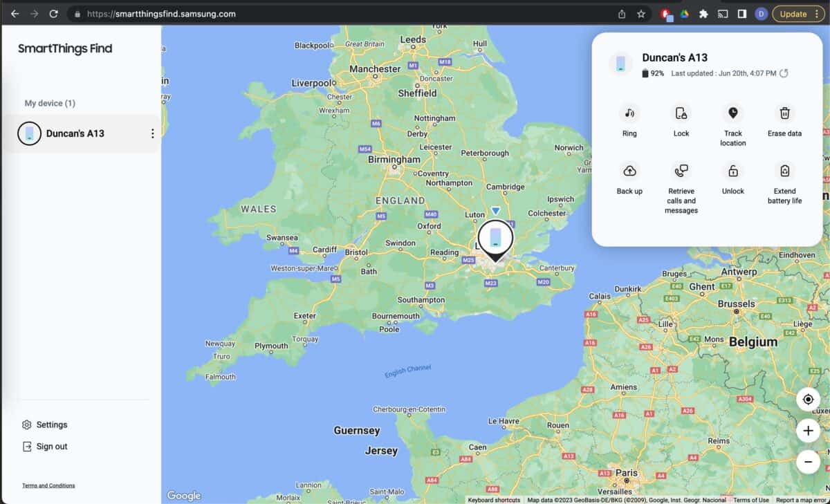This screenshot has height=504, width=830.
Task: Select Erase data option
Action: pos(784,120)
